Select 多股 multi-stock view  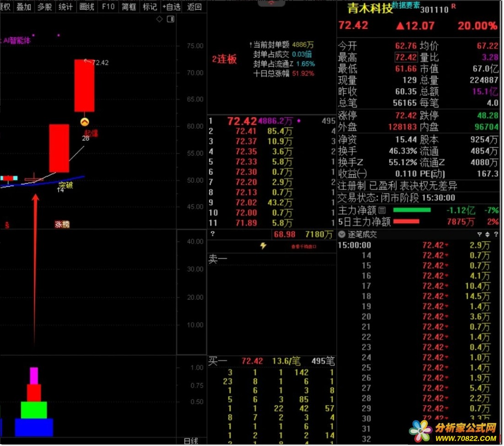coord(44,6)
